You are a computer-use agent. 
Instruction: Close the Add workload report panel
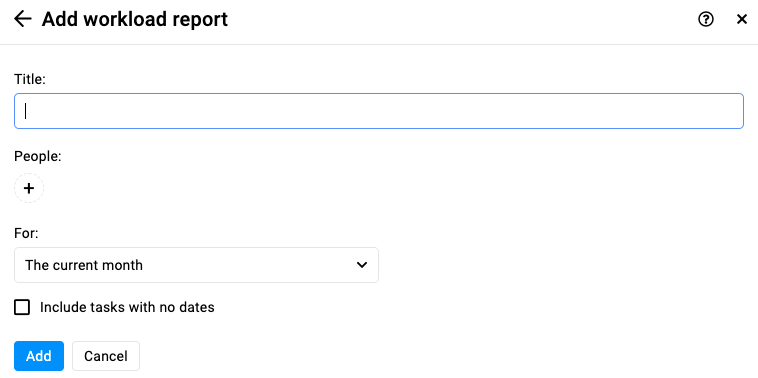[x=742, y=19]
